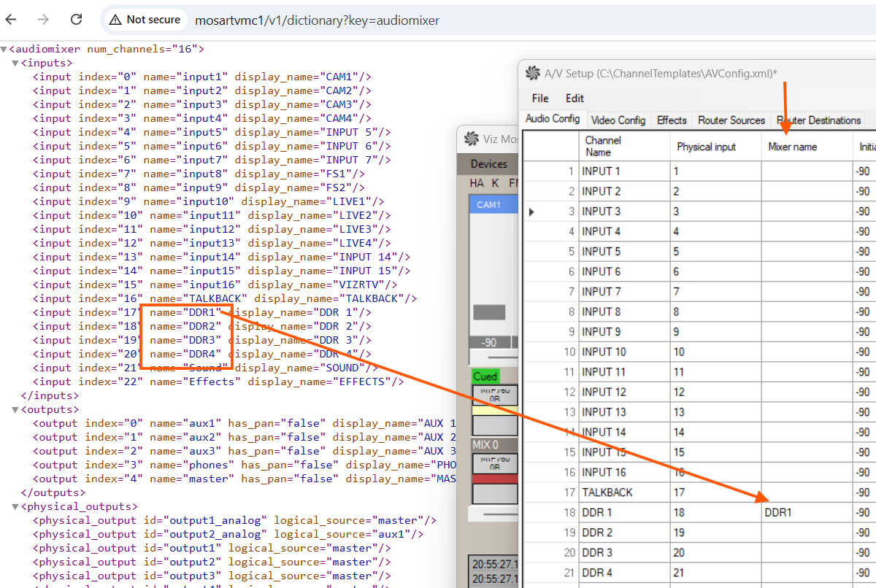The width and height of the screenshot is (876, 588).
Task: Reload the dictionary page
Action: [76, 20]
